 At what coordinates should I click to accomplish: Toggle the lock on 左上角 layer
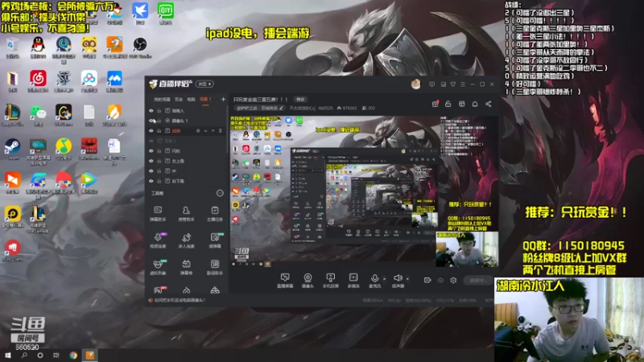(x=159, y=161)
